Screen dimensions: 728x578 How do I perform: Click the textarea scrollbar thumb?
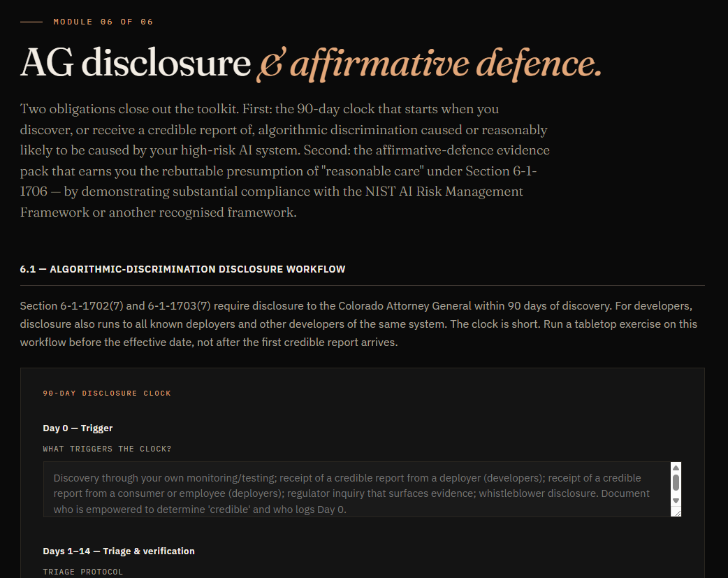point(676,482)
